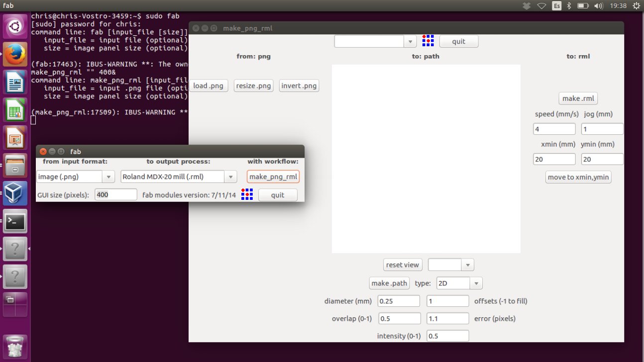
Task: Open the clock showing 19:38
Action: click(617, 6)
